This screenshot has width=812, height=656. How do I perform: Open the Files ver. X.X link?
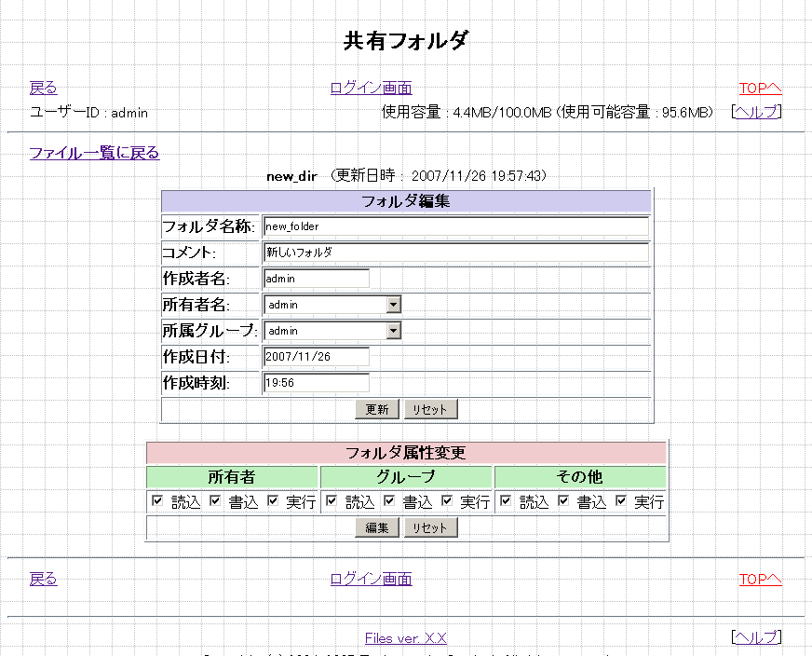point(405,638)
